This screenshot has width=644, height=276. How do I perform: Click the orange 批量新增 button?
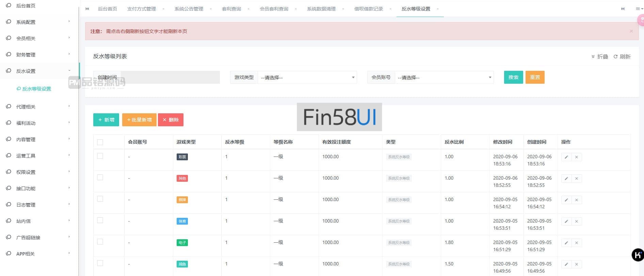(139, 120)
